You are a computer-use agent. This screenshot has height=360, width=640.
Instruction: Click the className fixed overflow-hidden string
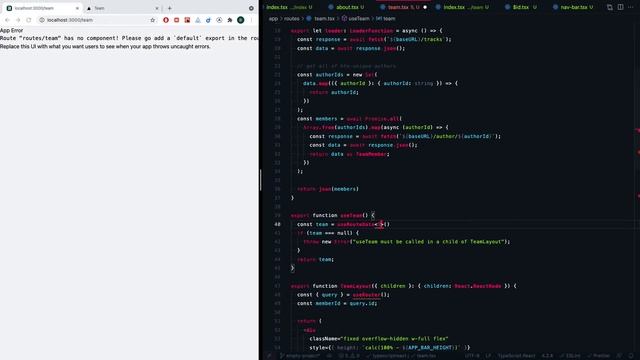click(x=394, y=339)
